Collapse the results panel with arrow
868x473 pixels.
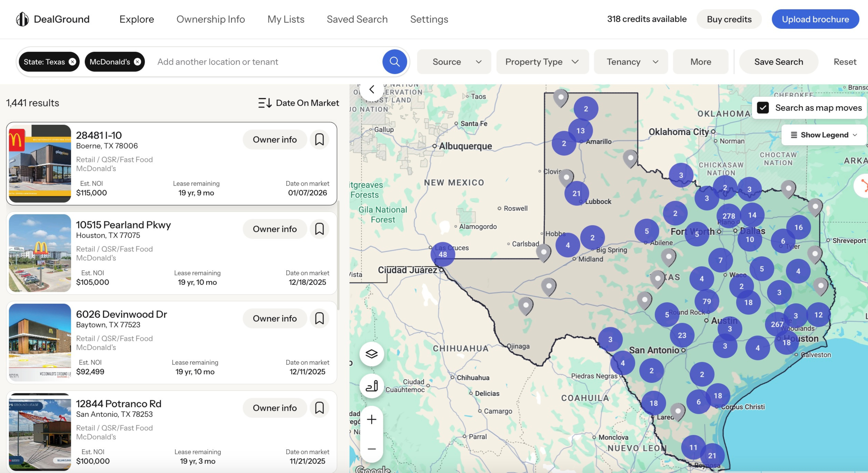[x=371, y=90]
